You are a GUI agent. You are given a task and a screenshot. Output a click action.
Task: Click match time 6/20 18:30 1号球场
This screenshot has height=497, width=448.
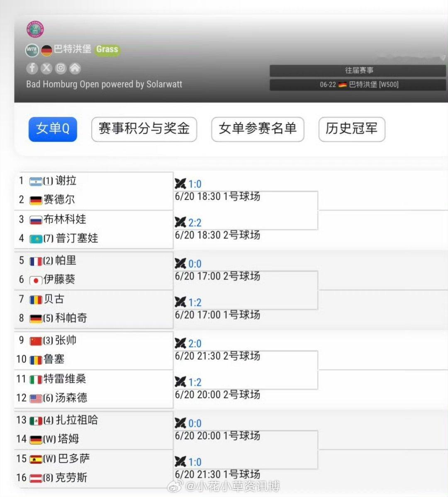point(218,197)
